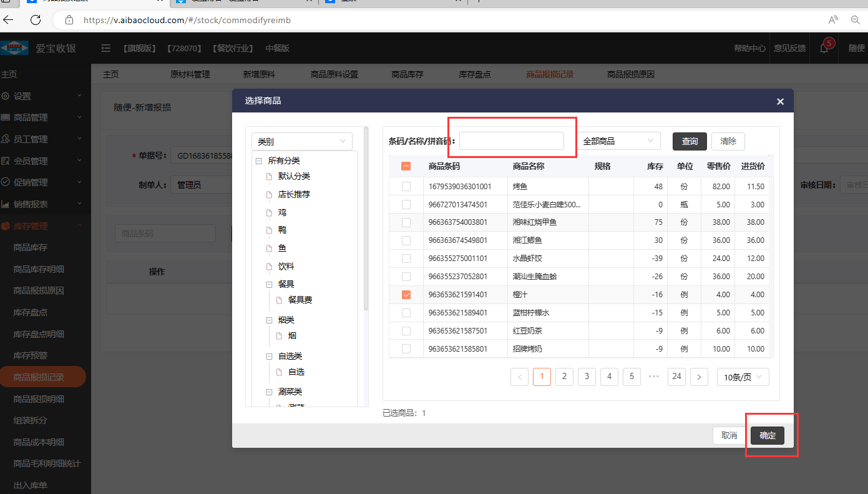
Task: Switch to the 商品库存 tab
Action: [407, 74]
